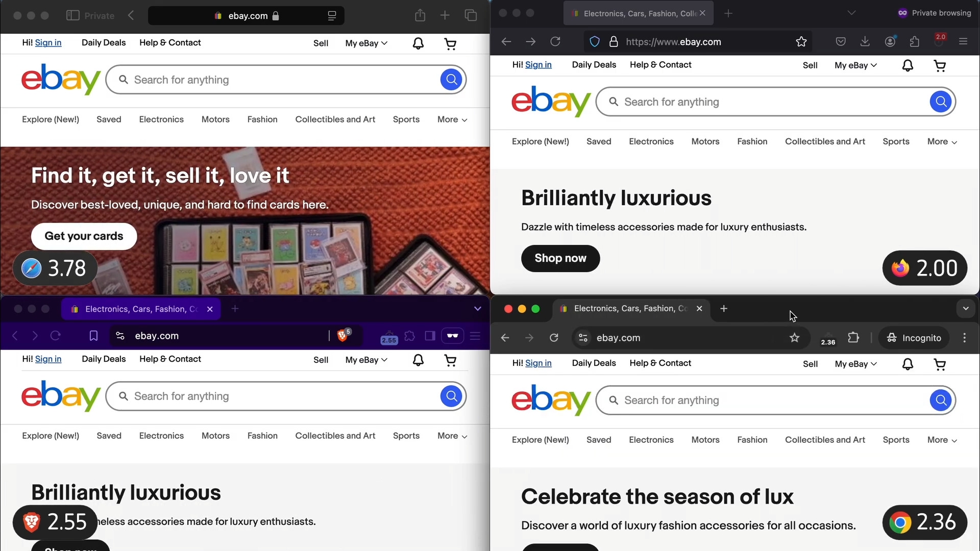Reload page in Chrome window

point(554,337)
